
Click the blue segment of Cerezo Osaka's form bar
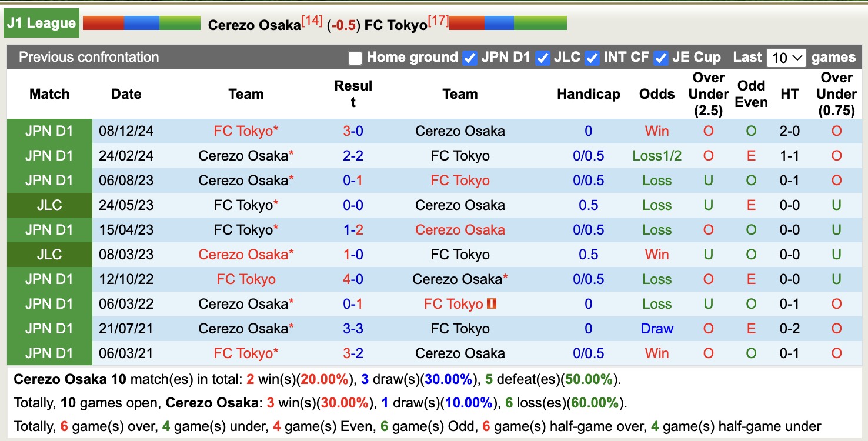point(141,24)
